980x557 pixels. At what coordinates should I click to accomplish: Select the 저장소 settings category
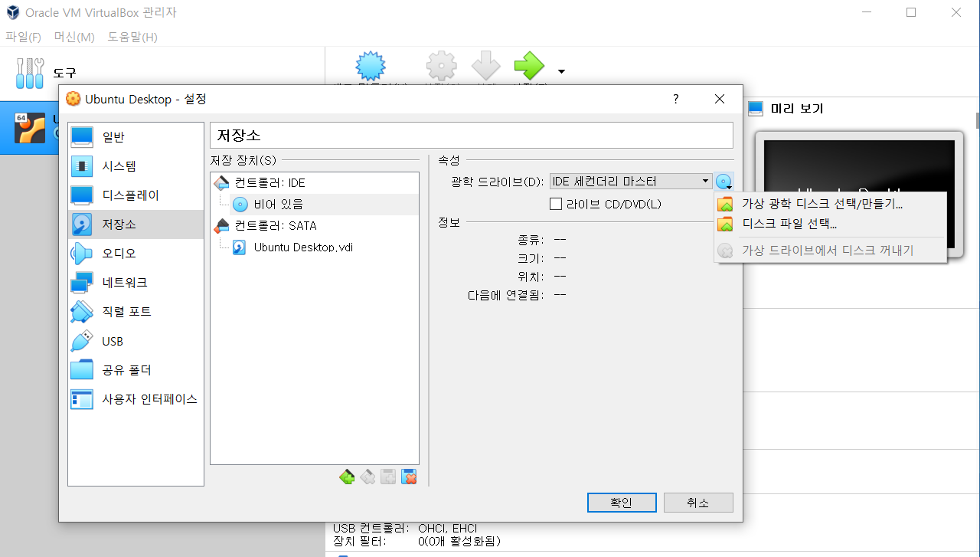136,224
